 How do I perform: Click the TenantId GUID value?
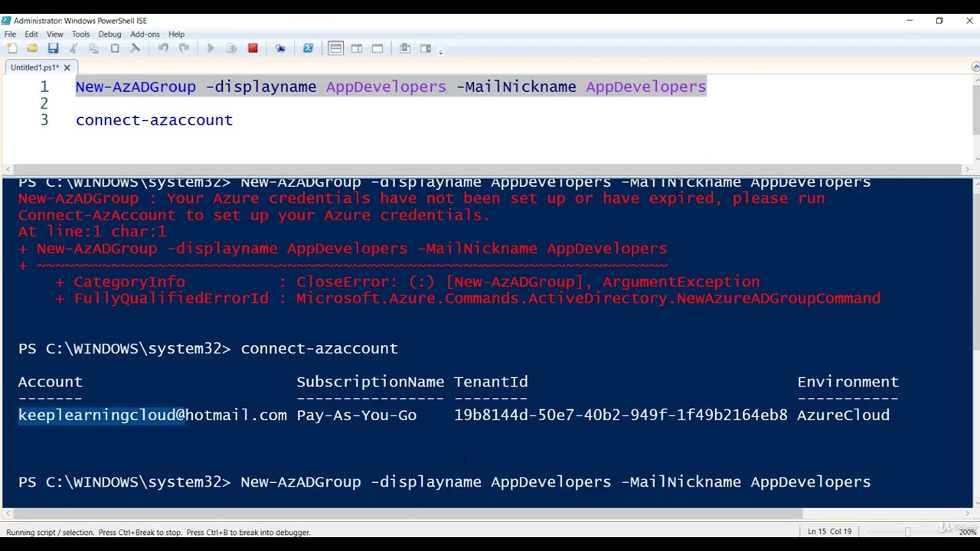(620, 415)
